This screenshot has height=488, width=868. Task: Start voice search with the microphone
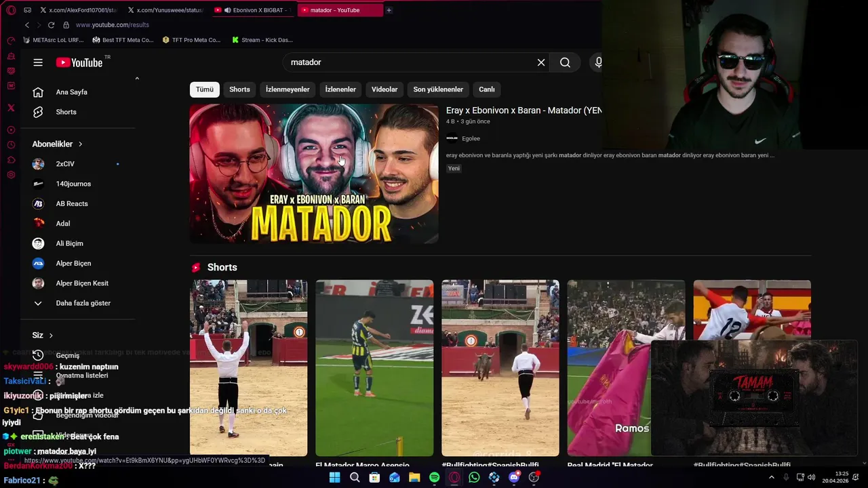click(x=598, y=62)
